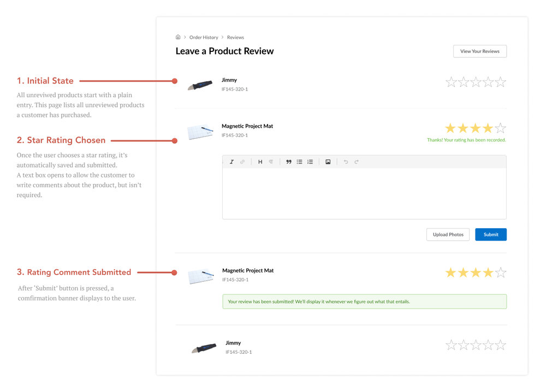
Task: Click the insert image icon
Action: pos(328,162)
